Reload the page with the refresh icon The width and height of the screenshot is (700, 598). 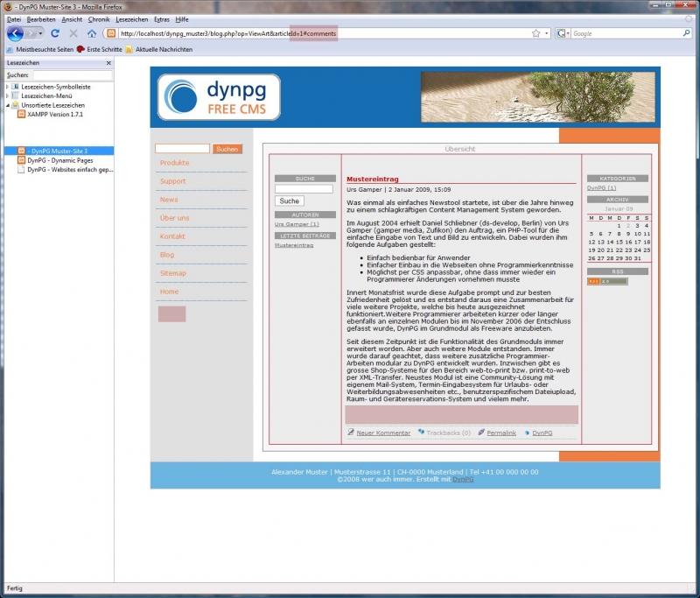click(55, 33)
